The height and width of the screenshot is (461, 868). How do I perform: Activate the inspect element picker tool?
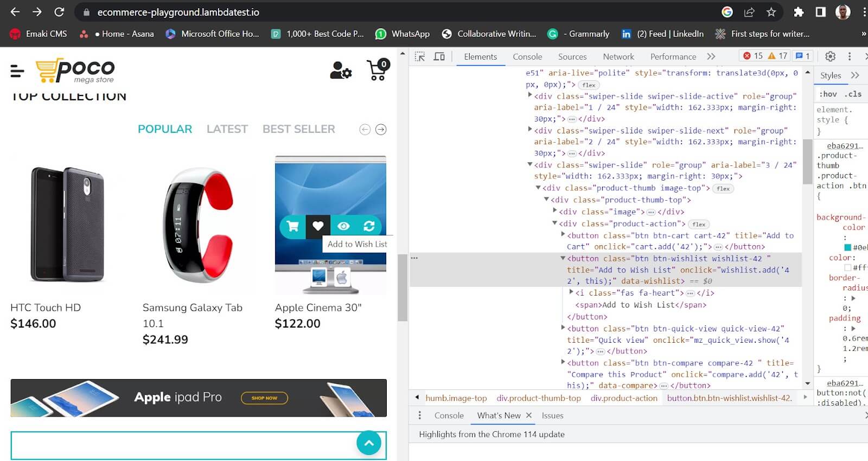(x=419, y=56)
